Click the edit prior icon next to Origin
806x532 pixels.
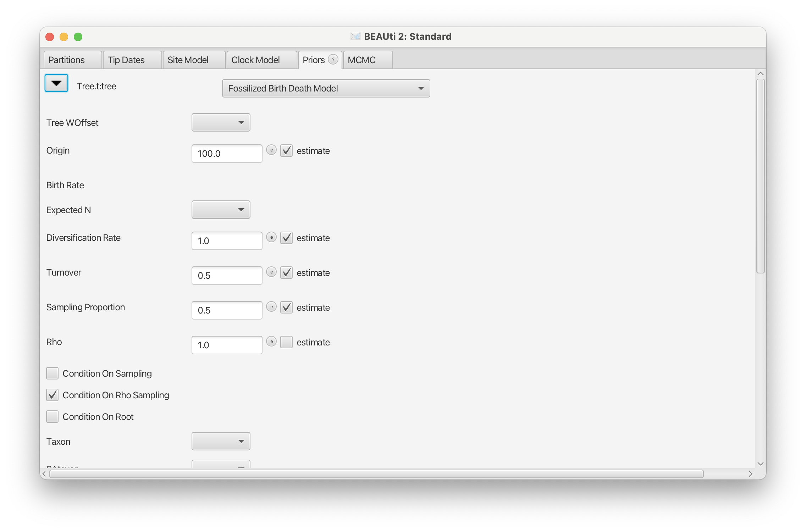(271, 150)
